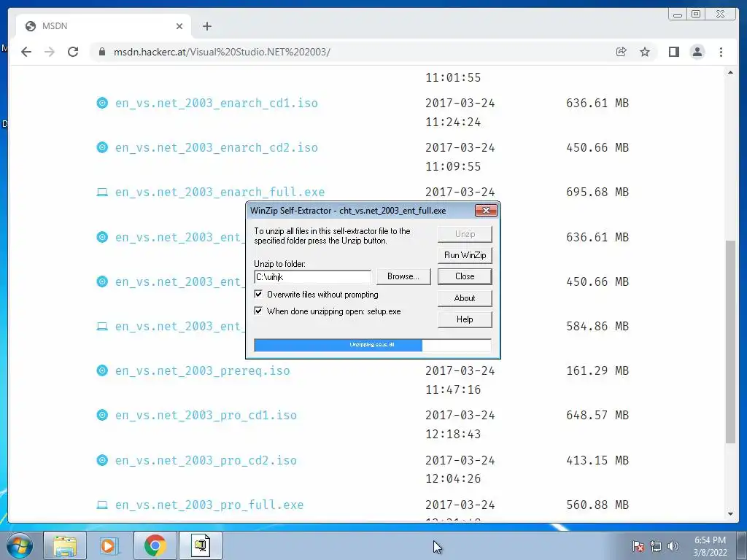Screen dimensions: 747x560
Task: Open the Chrome profile avatar
Action: (697, 52)
